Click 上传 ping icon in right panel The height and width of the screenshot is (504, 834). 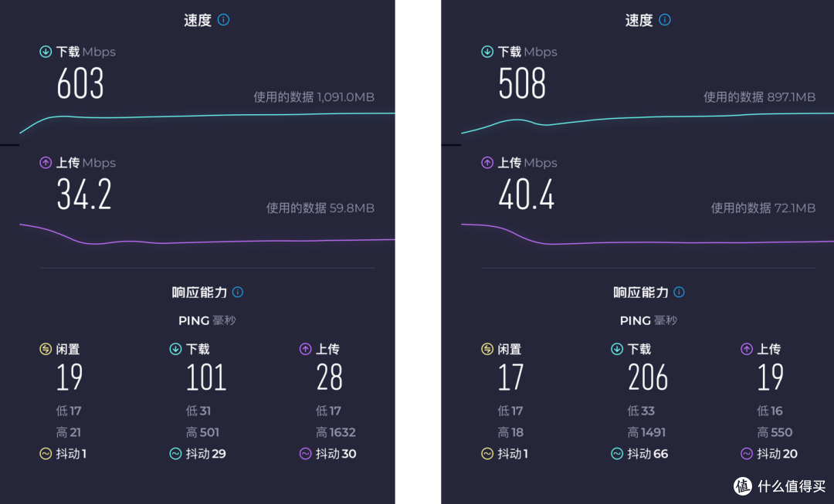(x=747, y=349)
